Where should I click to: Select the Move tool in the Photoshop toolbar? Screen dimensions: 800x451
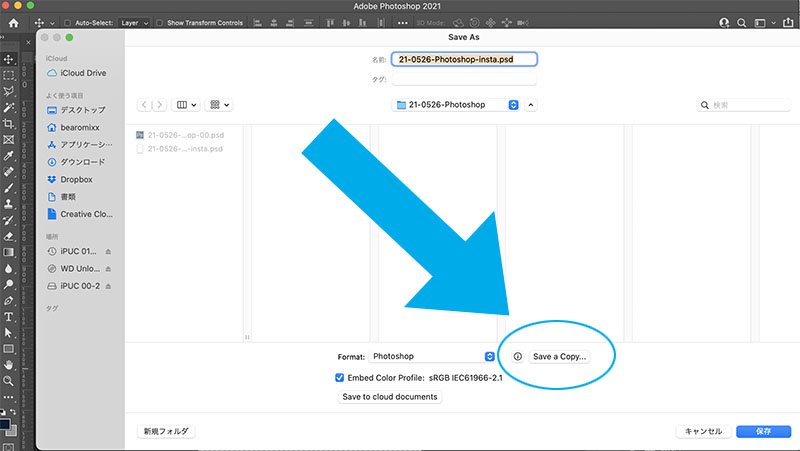pos(9,59)
